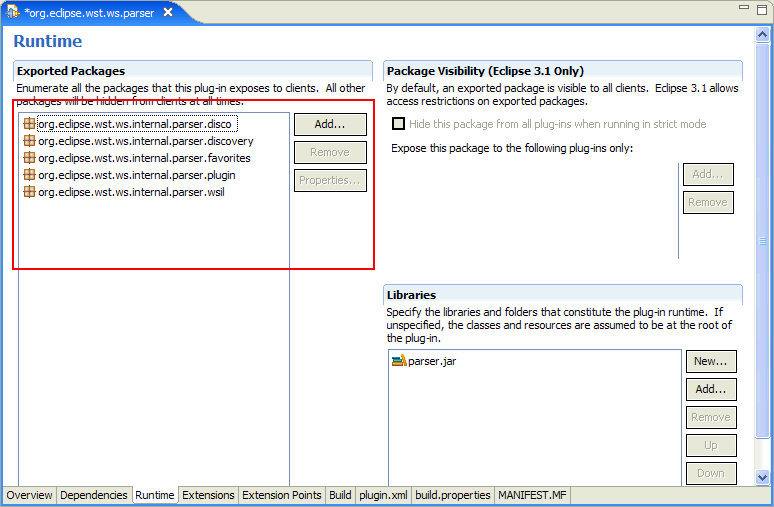The image size is (774, 507).
Task: Go to the Build tab
Action: click(340, 495)
